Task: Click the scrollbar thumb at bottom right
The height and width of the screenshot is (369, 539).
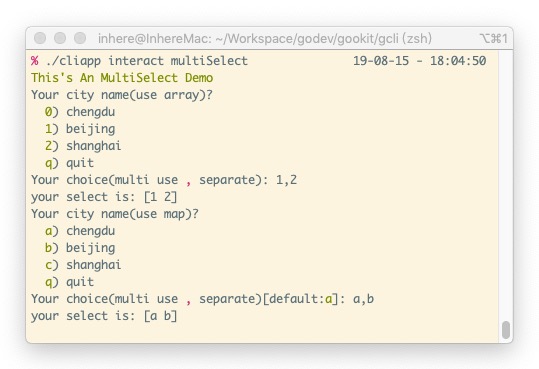Action: tap(506, 330)
